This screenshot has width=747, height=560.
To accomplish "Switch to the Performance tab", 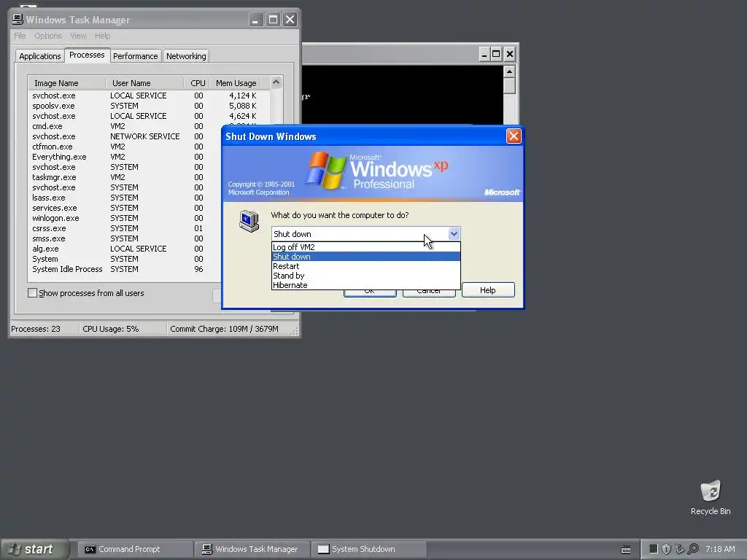I will point(135,56).
